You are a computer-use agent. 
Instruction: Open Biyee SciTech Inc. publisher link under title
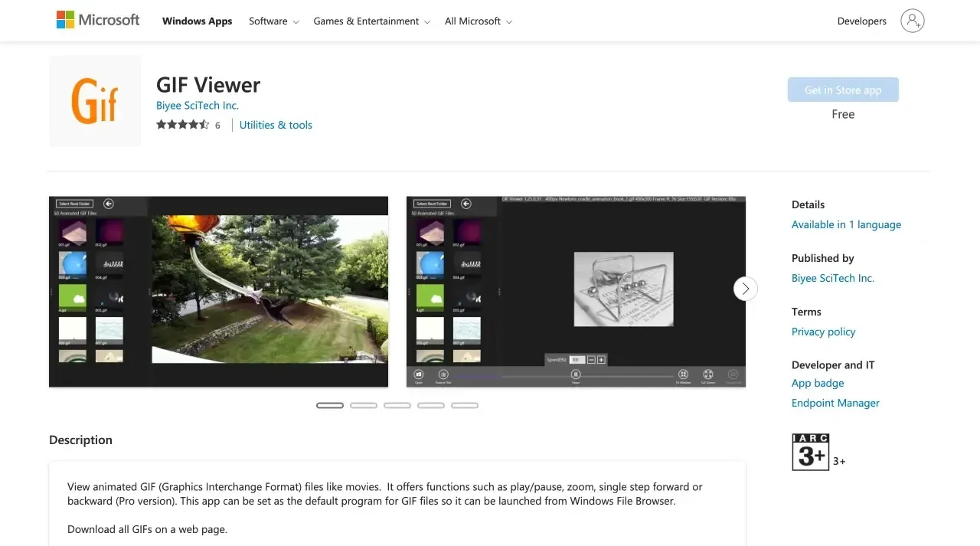point(198,106)
